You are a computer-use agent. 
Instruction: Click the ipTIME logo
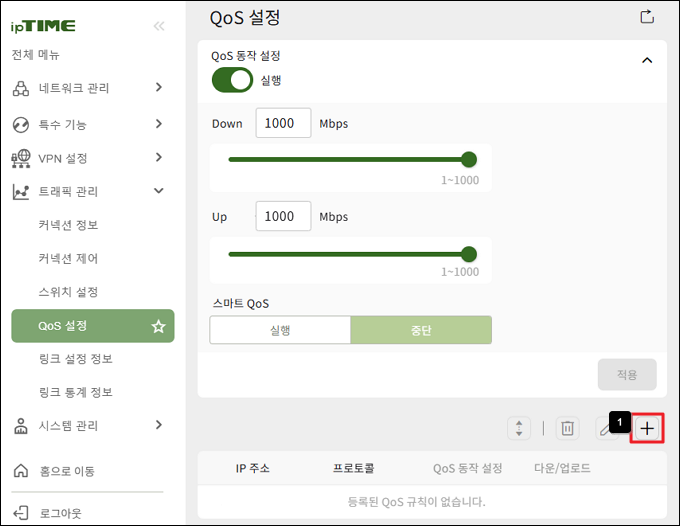(x=43, y=26)
